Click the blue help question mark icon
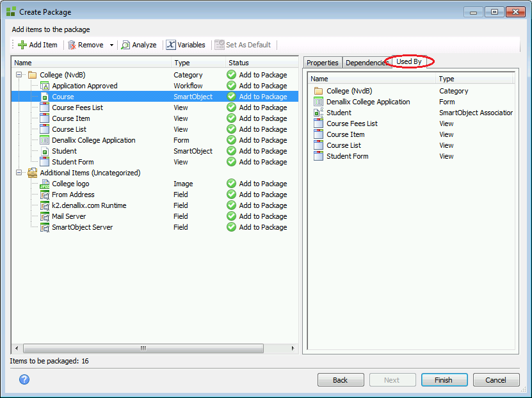The image size is (532, 398). coord(24,379)
